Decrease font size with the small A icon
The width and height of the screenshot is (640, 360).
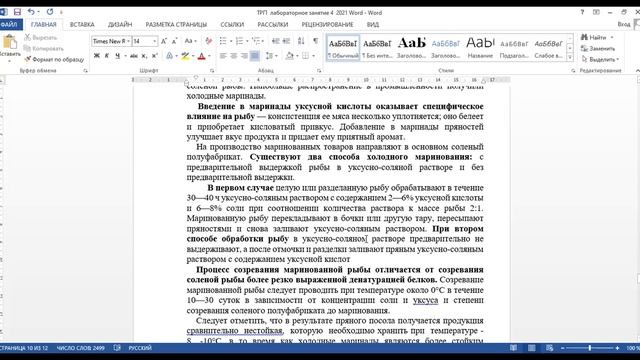174,41
